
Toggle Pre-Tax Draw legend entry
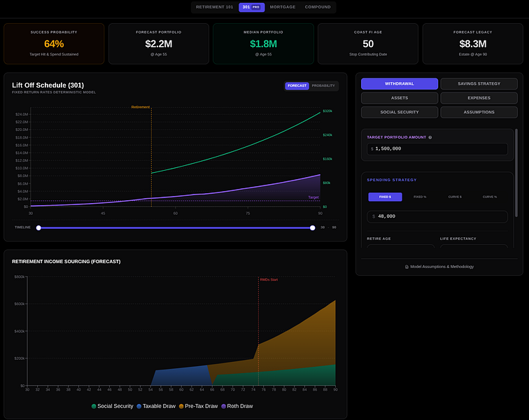click(x=199, y=406)
